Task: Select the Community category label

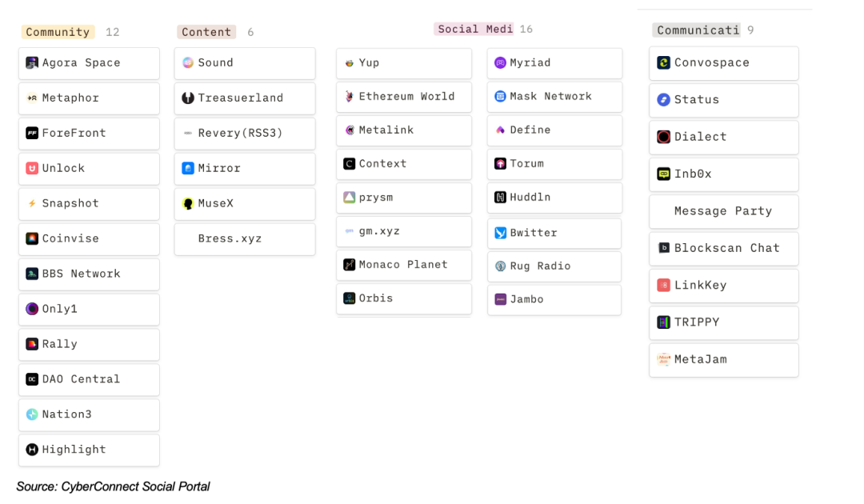Action: pos(58,32)
